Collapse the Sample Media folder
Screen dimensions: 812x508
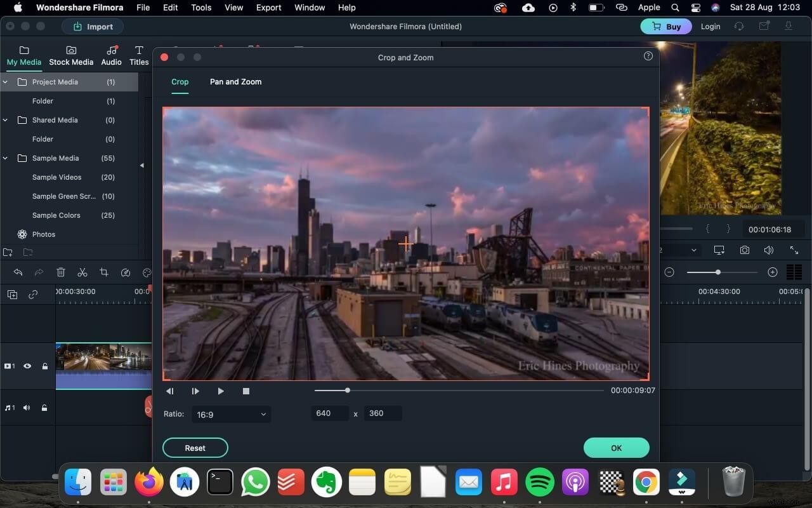[5, 157]
